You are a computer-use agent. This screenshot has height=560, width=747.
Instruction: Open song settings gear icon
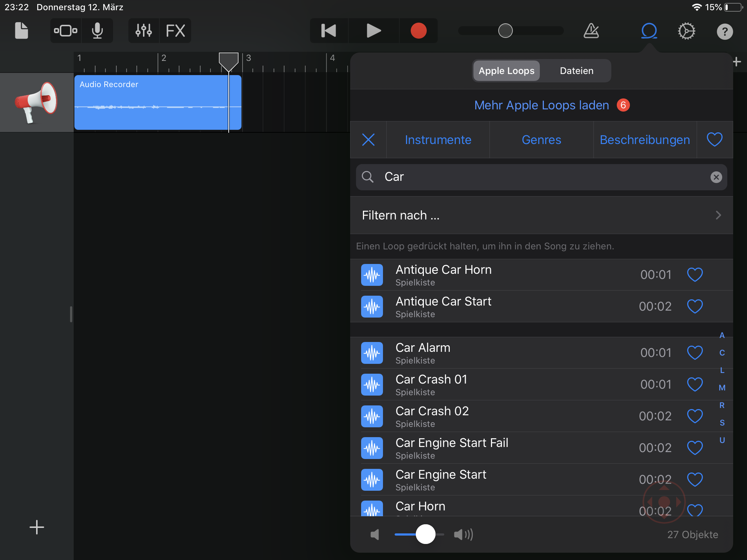click(x=686, y=31)
